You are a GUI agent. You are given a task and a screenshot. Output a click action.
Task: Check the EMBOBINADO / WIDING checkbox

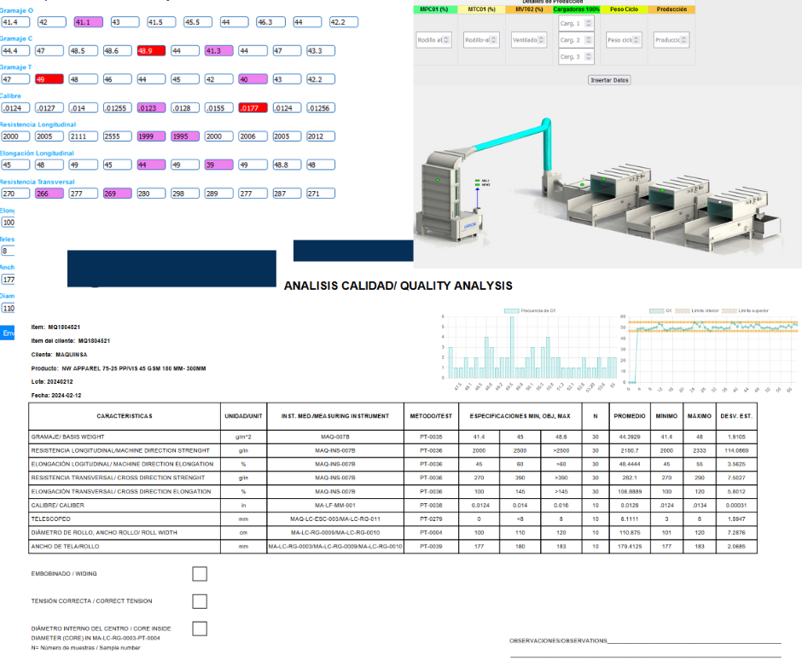point(200,573)
